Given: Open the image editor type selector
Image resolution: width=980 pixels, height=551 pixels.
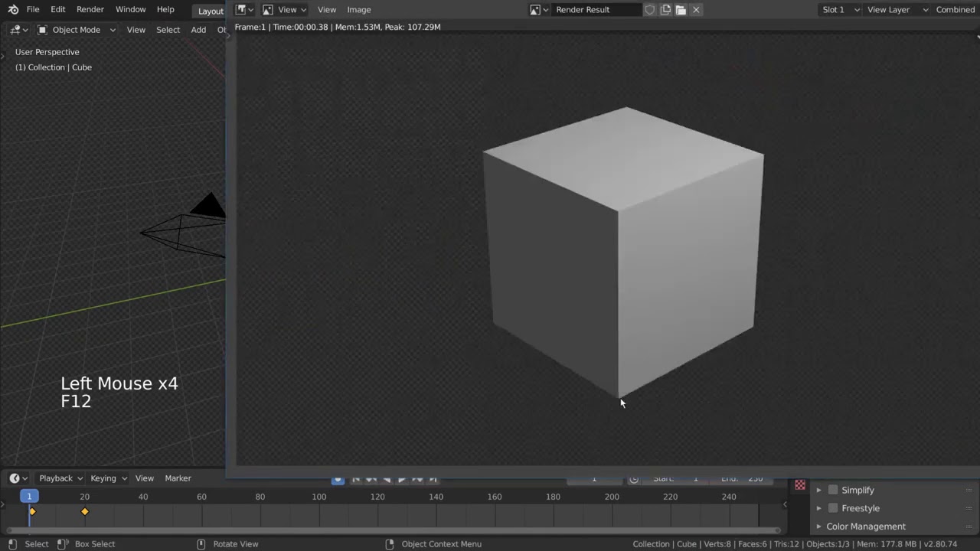Looking at the screenshot, I should click(x=243, y=9).
